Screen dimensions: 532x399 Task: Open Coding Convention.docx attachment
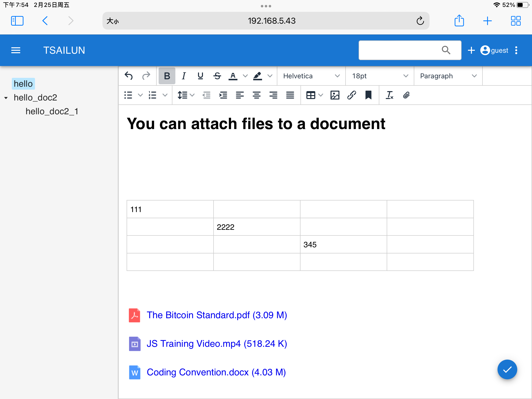216,372
